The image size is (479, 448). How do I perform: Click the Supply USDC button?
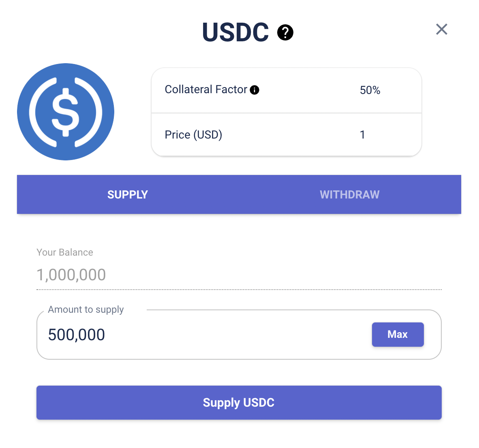click(239, 403)
